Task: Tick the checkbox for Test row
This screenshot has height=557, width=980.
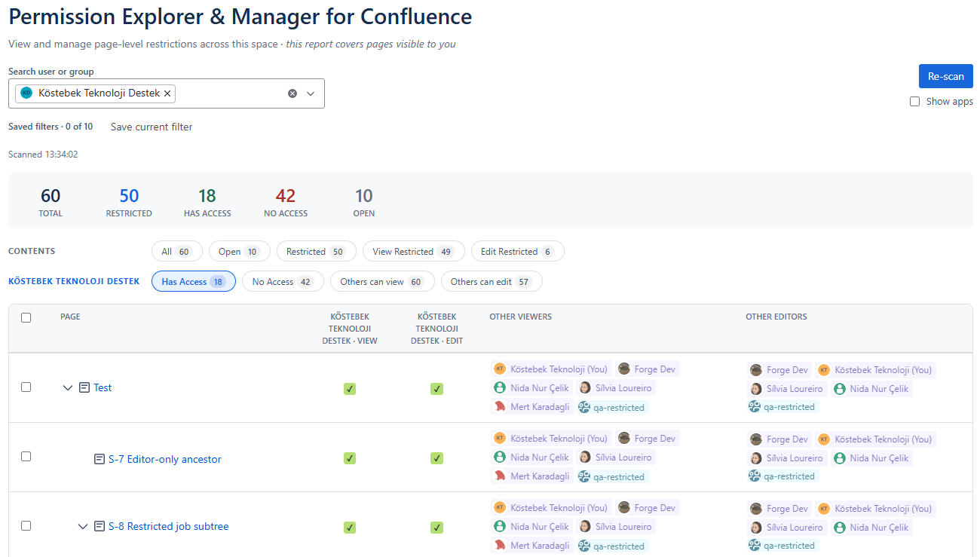Action: pos(26,387)
